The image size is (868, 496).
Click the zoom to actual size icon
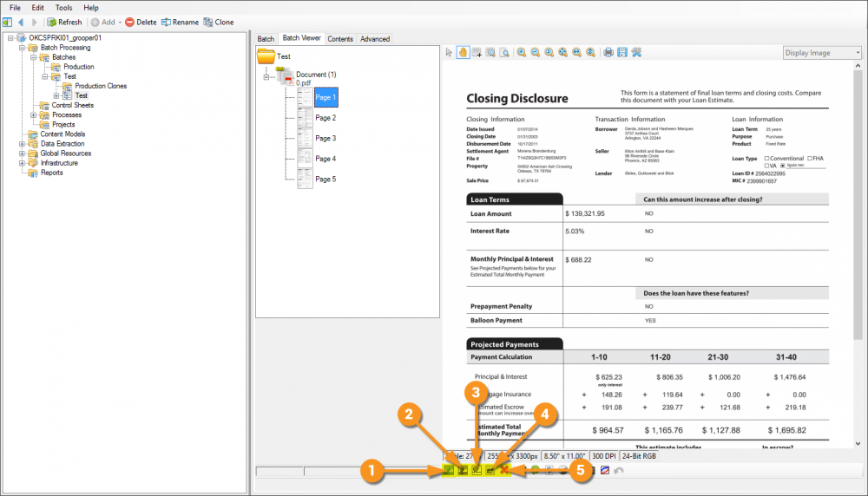pos(549,53)
